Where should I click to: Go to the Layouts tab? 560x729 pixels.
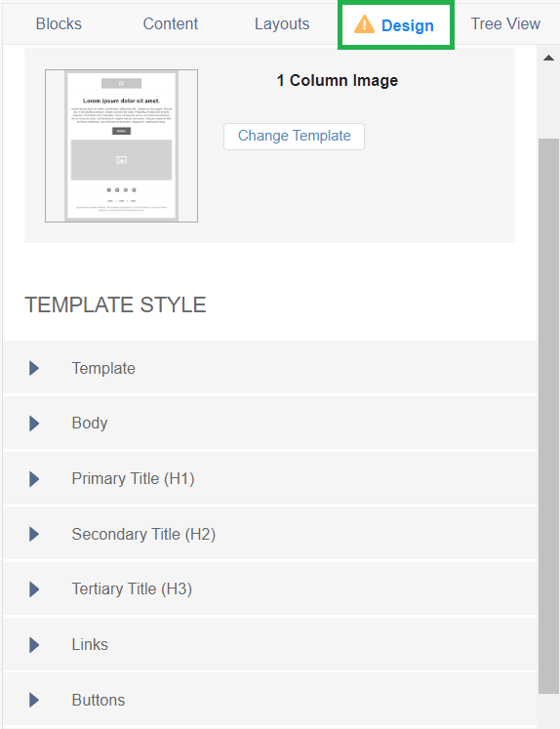(x=282, y=23)
